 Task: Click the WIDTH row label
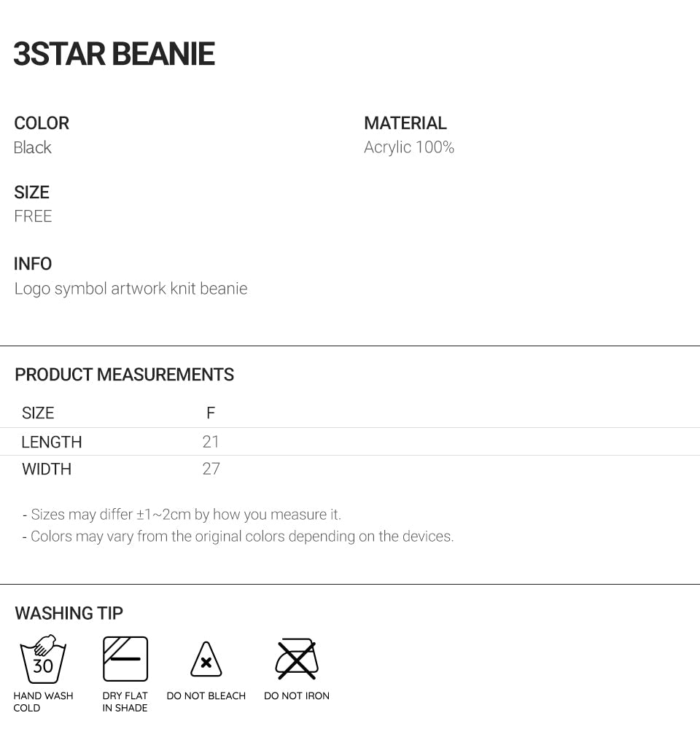47,469
